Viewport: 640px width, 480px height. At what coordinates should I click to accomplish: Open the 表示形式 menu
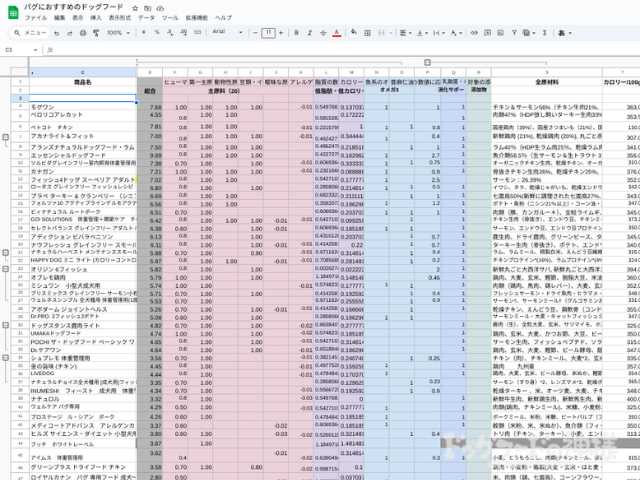[120, 18]
